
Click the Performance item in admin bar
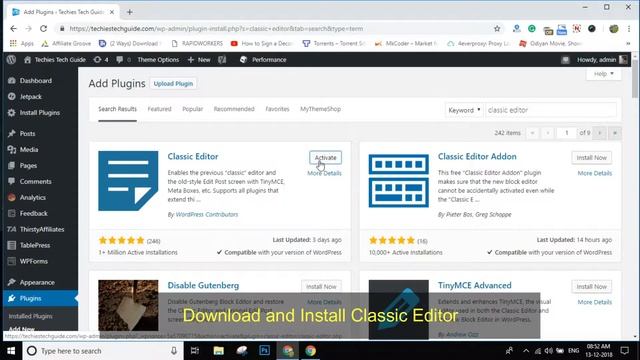pyautogui.click(x=264, y=60)
